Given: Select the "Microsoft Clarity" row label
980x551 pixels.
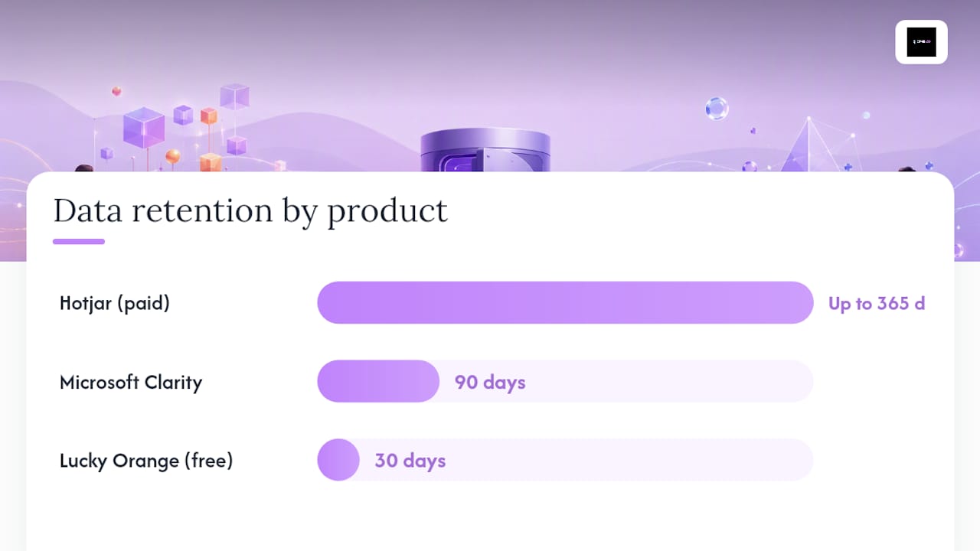Looking at the screenshot, I should point(131,382).
